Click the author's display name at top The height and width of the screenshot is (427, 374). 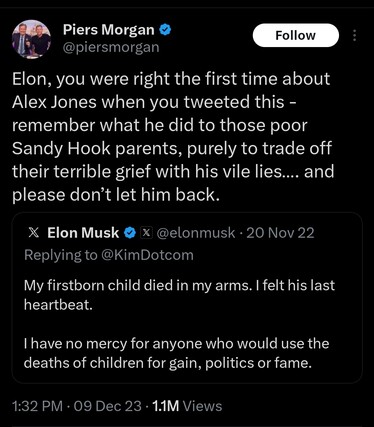coord(109,30)
